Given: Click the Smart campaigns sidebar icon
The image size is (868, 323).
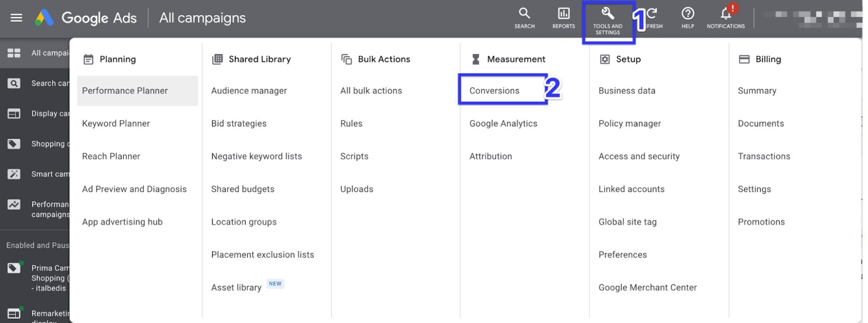Looking at the screenshot, I should 14,174.
